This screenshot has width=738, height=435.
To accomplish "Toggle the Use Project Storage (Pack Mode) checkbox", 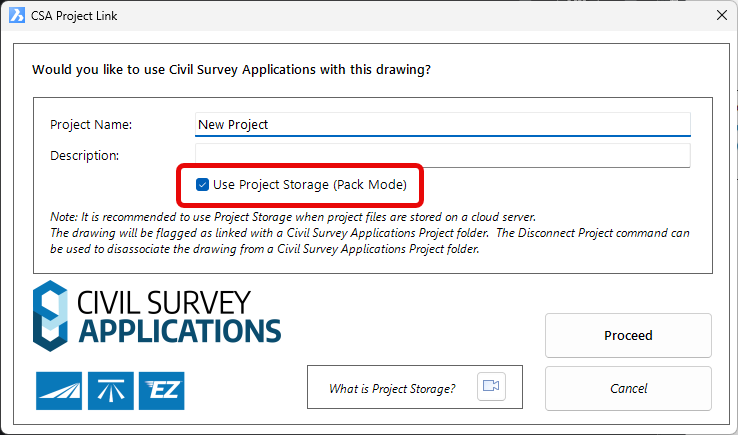I will tap(202, 184).
